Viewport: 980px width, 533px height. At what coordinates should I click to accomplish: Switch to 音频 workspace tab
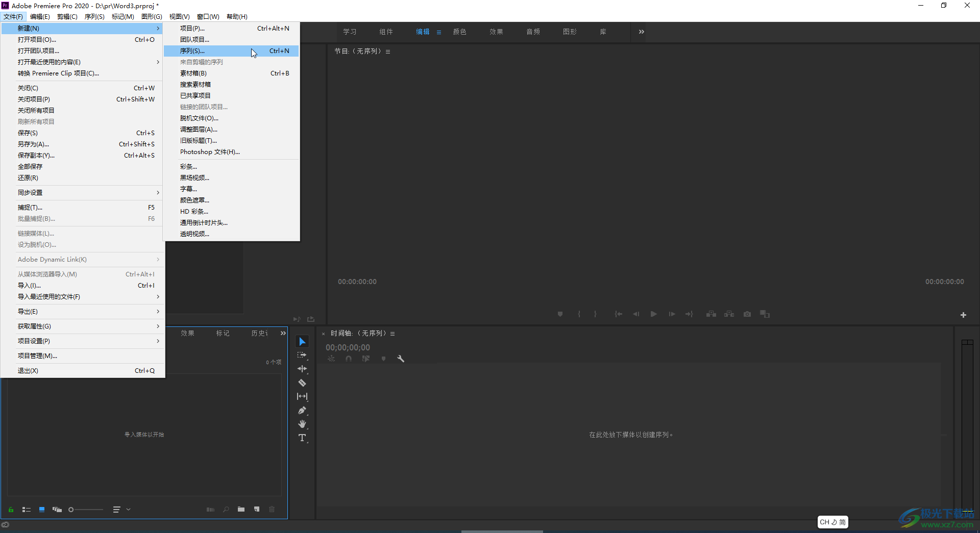coord(533,32)
